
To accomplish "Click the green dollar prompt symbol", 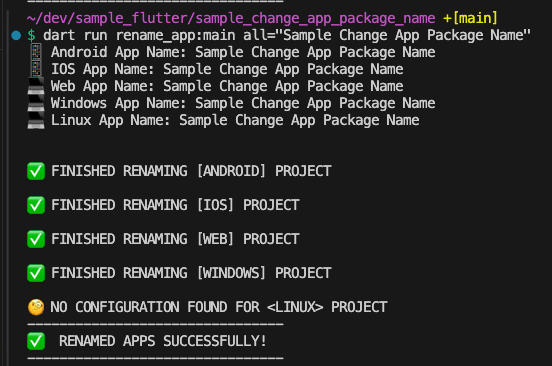I will click(x=32, y=35).
